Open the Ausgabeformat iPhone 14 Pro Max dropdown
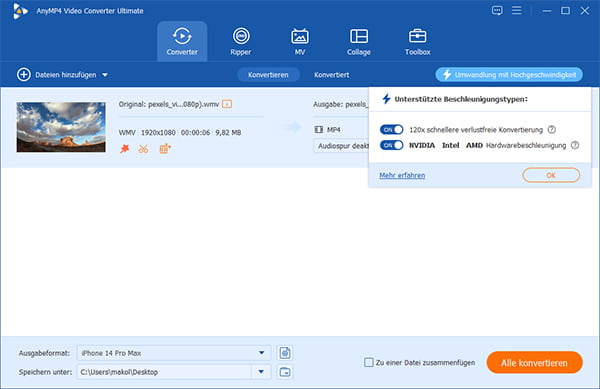 tap(174, 353)
